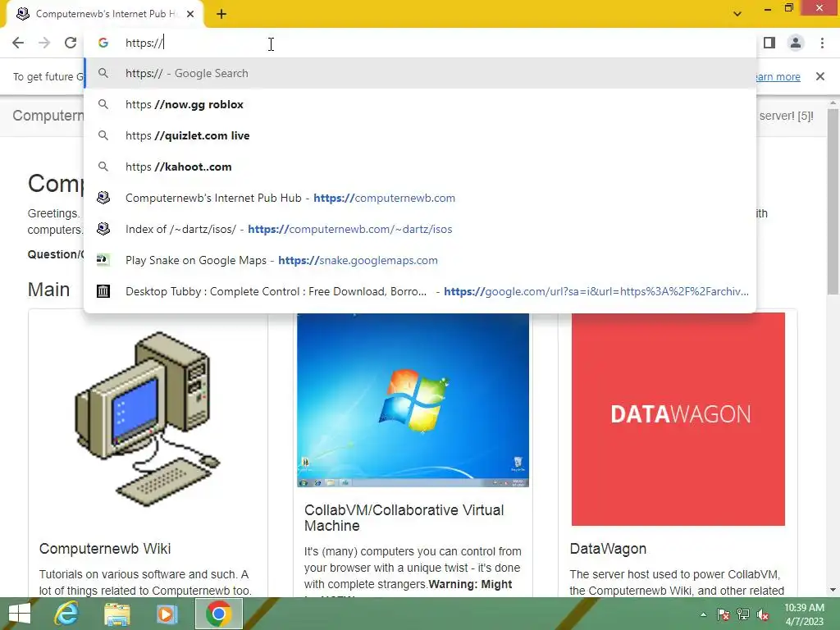Click the retro computer image for Computernewb Wiki
840x630 pixels.
[148, 419]
